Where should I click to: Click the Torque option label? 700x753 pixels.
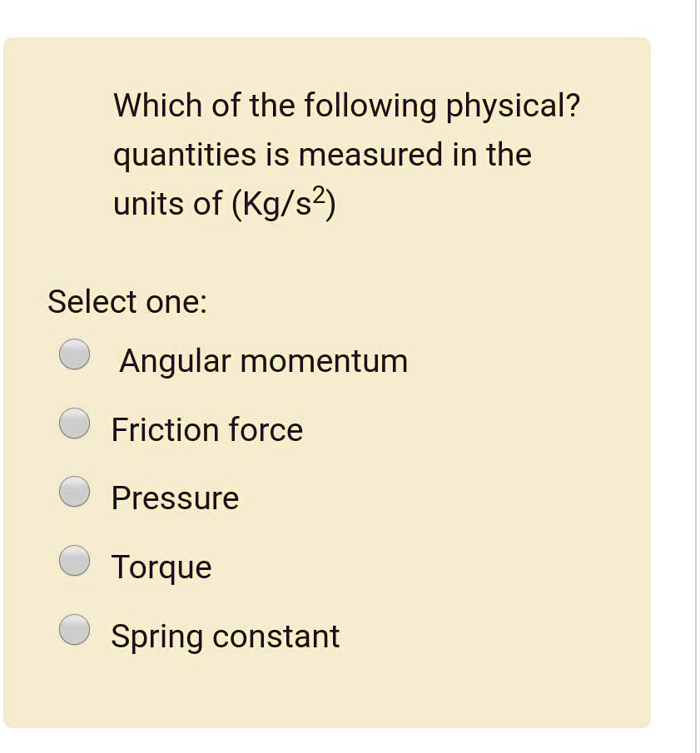pos(162,567)
